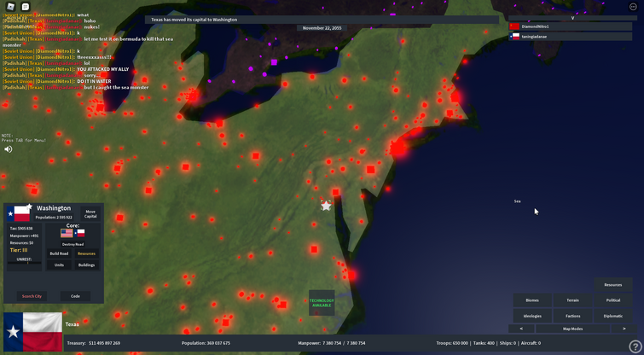Click the Cede button
The height and width of the screenshot is (355, 644).
click(75, 296)
